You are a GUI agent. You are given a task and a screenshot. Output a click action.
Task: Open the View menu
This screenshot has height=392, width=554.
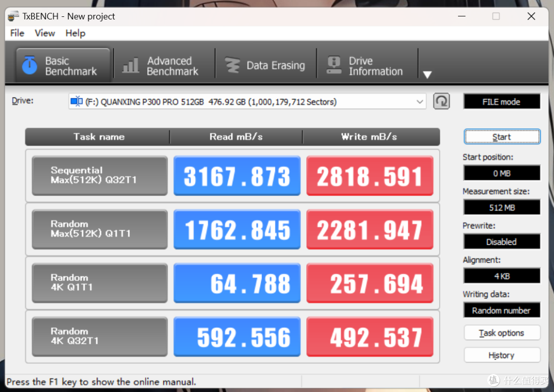[x=45, y=33]
